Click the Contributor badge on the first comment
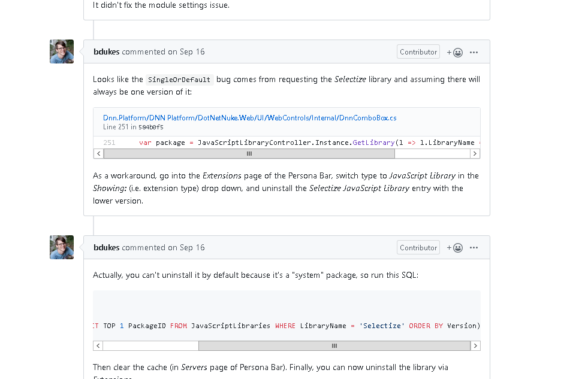 [418, 51]
